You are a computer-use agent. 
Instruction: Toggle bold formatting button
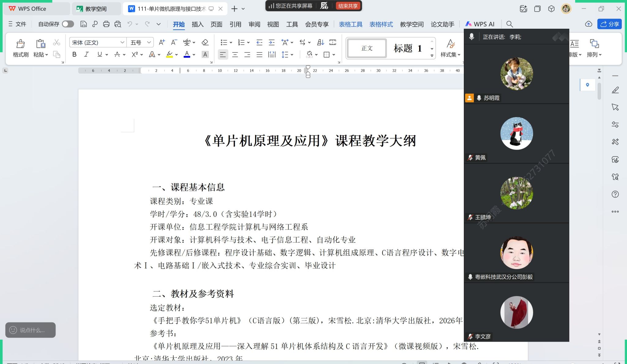(74, 54)
